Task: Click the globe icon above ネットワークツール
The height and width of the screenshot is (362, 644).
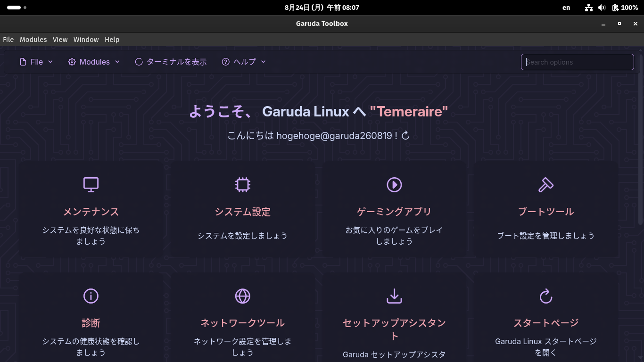Action: click(243, 296)
